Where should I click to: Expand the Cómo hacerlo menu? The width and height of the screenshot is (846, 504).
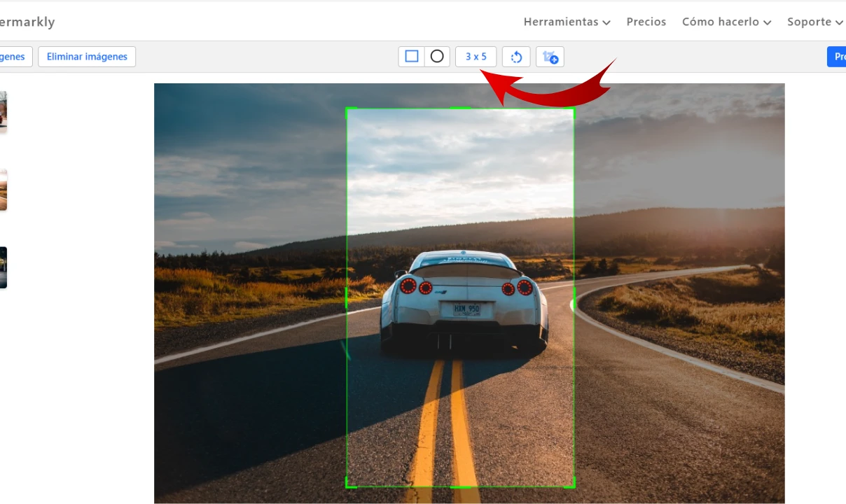click(726, 22)
